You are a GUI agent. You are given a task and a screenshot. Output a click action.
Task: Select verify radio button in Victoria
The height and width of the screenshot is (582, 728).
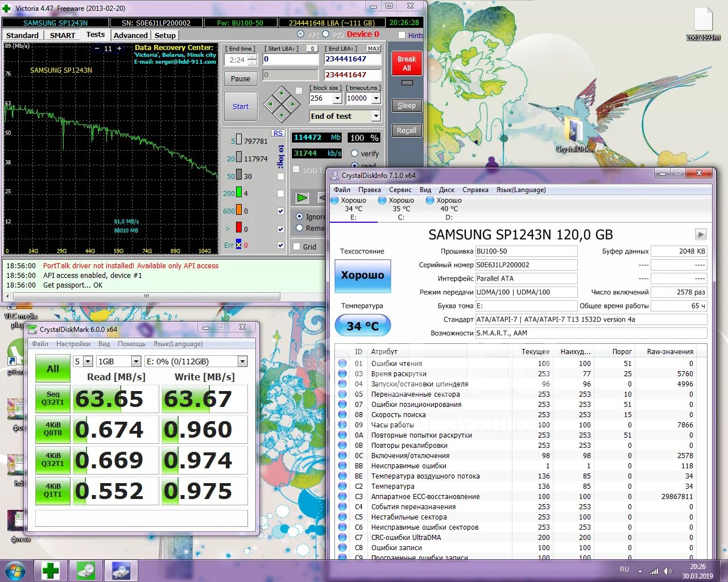pos(354,153)
